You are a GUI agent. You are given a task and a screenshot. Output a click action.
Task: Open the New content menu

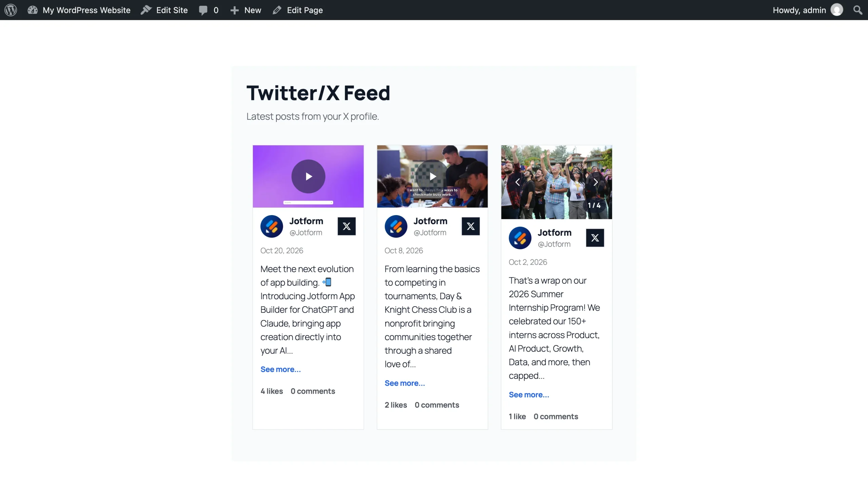246,10
